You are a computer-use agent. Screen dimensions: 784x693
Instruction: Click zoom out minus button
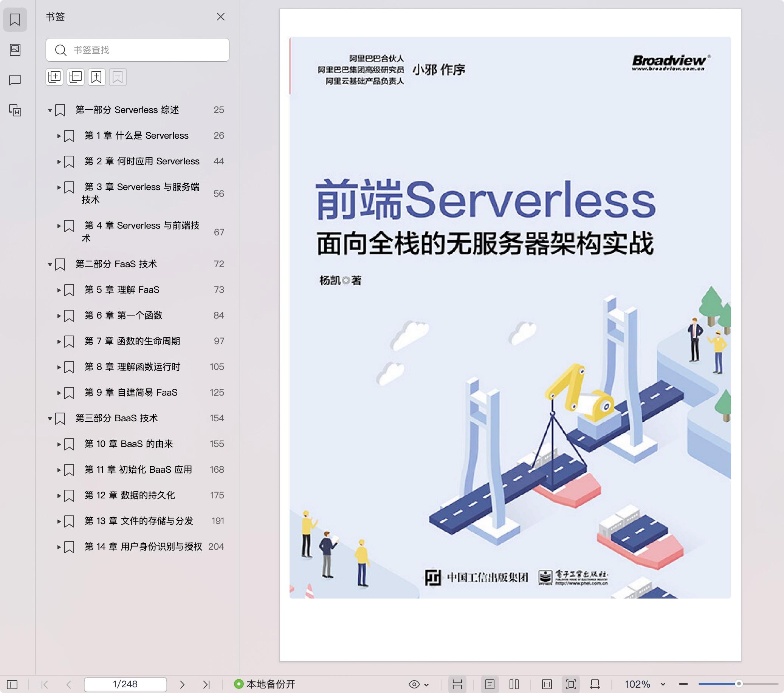(683, 684)
